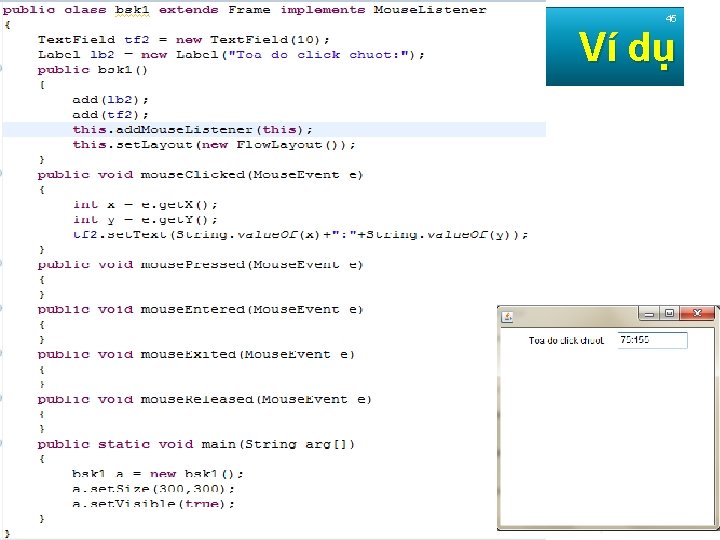Click the 'int x = e.getX();' line
Viewport: 720px width, 540px height.
tap(145, 204)
